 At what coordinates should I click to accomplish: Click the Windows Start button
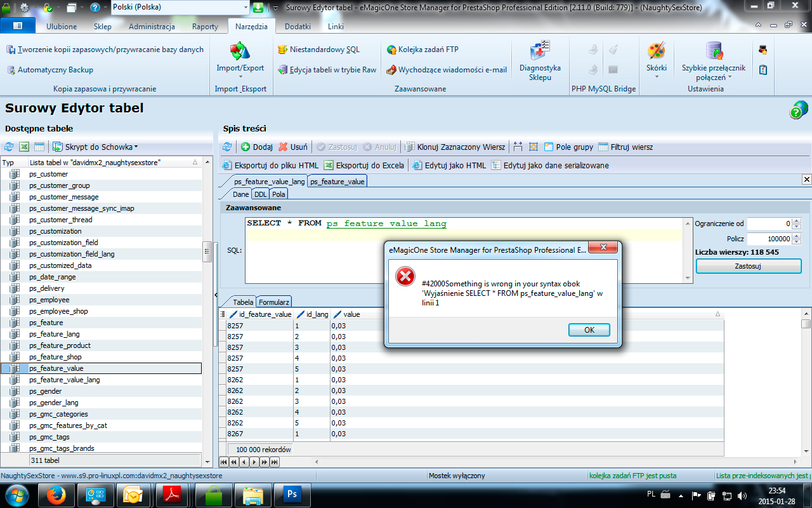tap(16, 494)
